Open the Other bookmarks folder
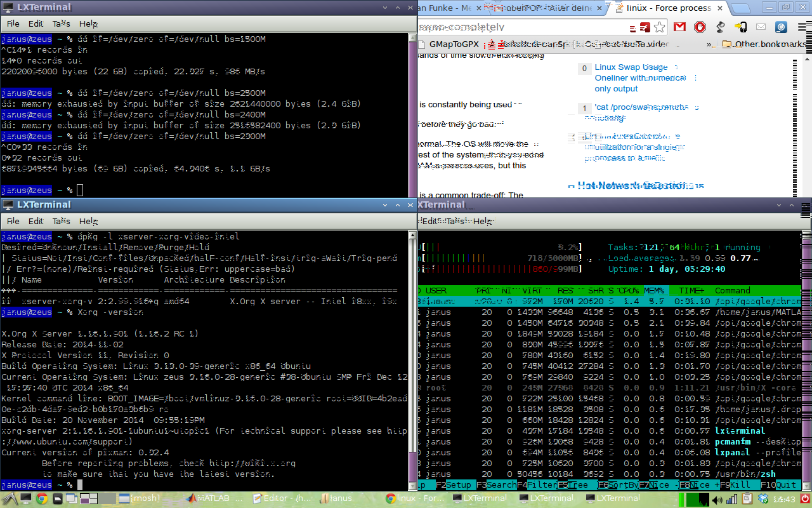Image resolution: width=812 pixels, height=508 pixels. [x=763, y=44]
